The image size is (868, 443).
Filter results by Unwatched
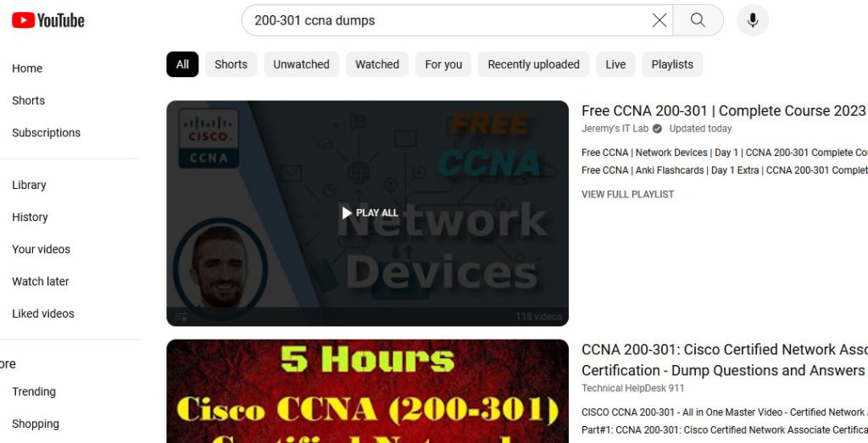(301, 64)
